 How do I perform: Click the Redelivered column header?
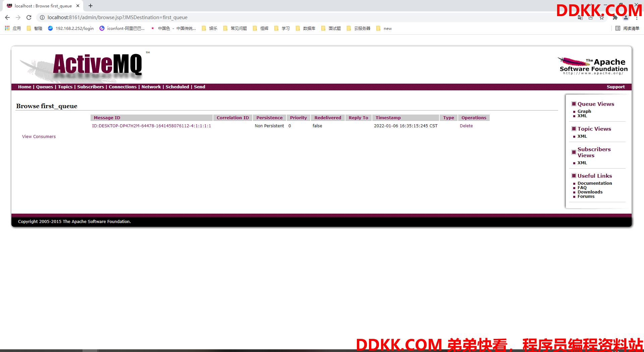click(328, 118)
